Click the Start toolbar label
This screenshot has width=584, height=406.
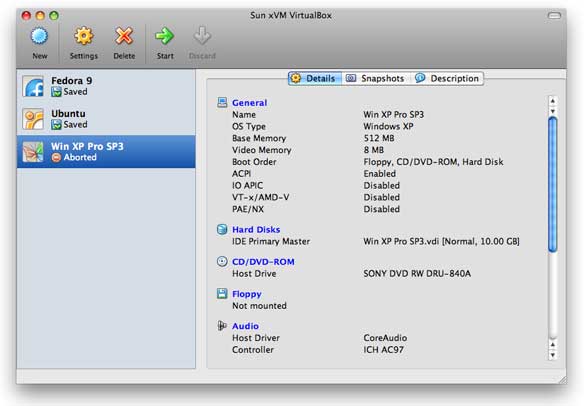point(165,56)
